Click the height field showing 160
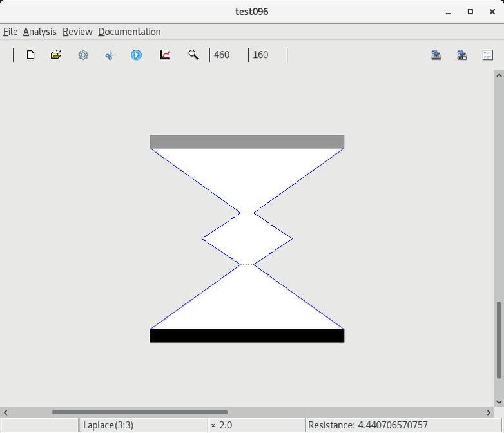Image resolution: width=504 pixels, height=433 pixels. [267, 55]
